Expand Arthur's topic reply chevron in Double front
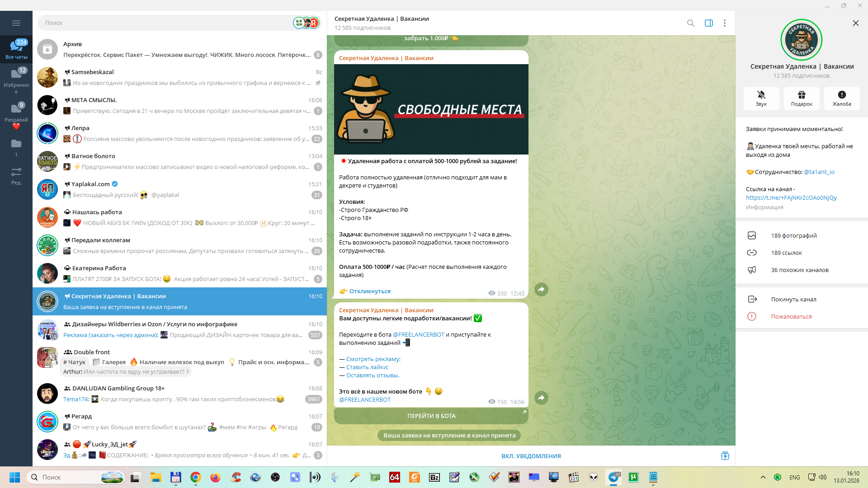 (188, 371)
